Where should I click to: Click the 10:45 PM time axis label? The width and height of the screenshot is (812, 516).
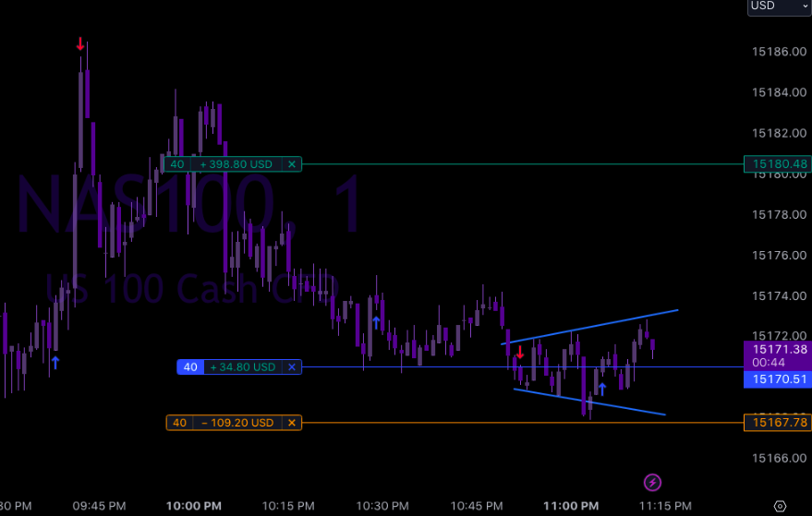pyautogui.click(x=477, y=506)
